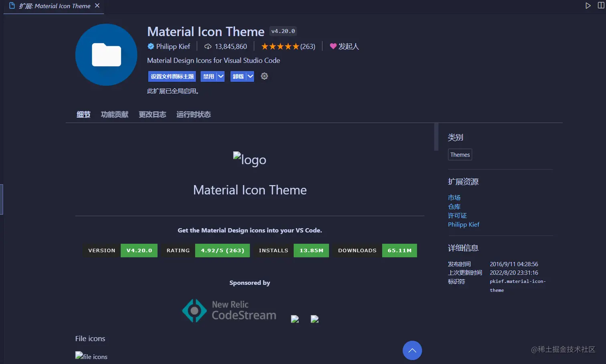This screenshot has height=364, width=606.
Task: Expand the 卸载 dropdown arrow
Action: click(250, 76)
